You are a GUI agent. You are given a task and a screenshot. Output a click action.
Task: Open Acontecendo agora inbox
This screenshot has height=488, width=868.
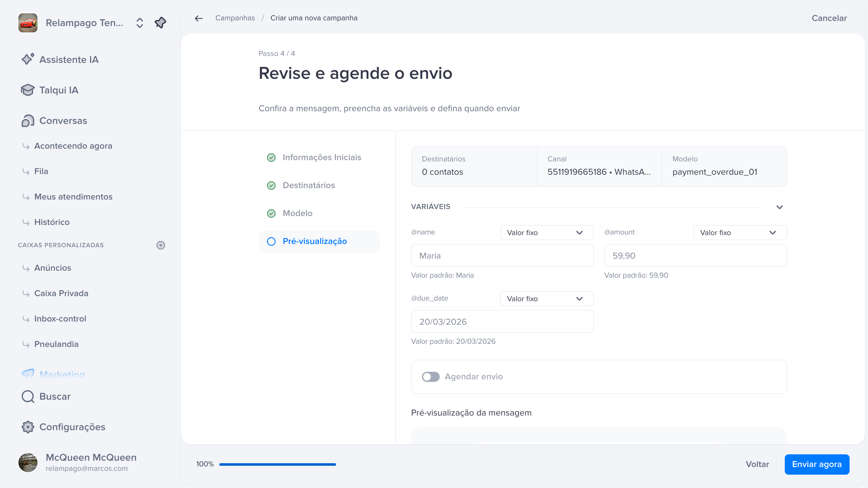point(73,146)
